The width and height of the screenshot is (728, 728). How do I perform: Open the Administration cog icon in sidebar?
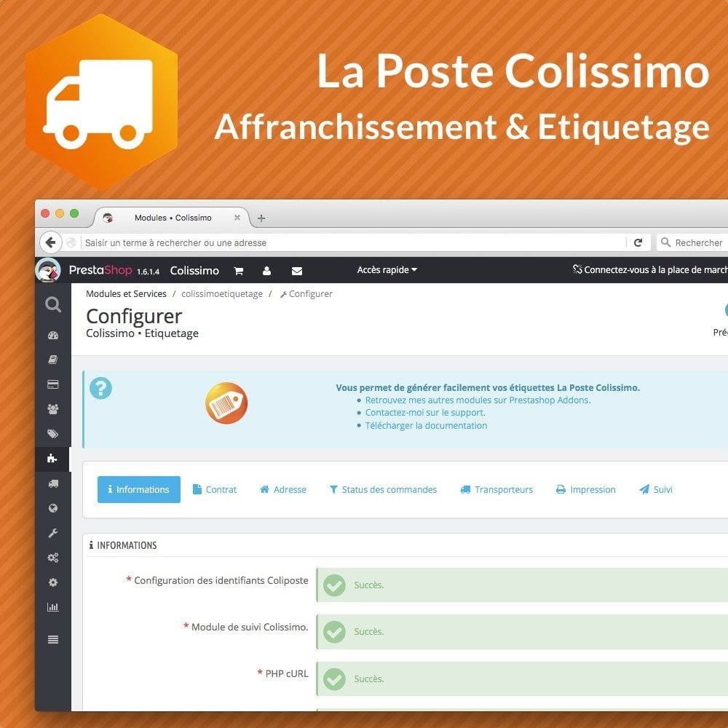point(53,582)
